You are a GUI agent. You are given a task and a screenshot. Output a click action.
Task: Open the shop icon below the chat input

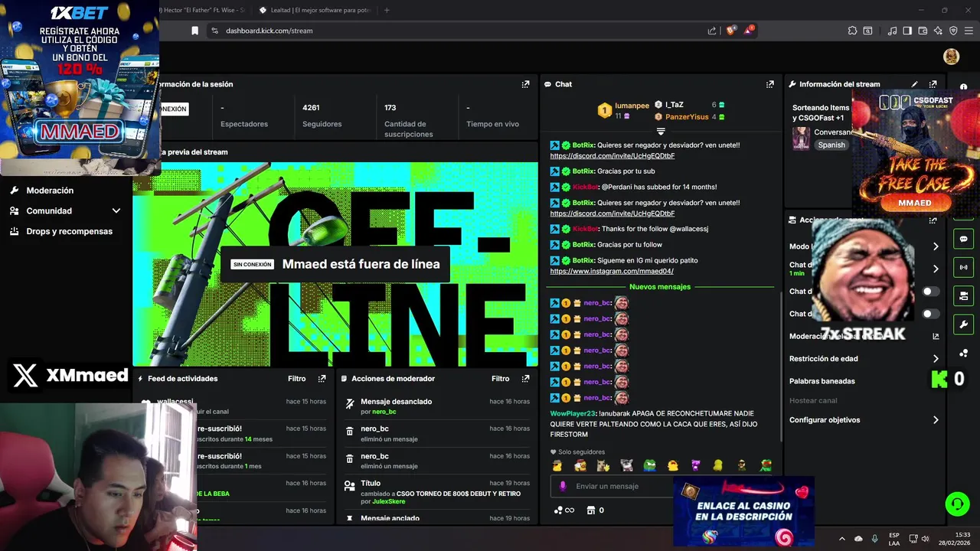[590, 510]
